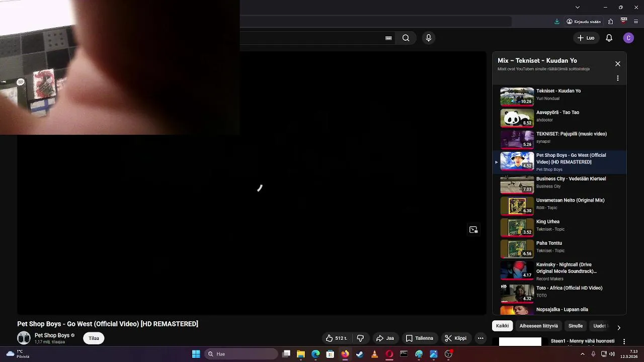Open more actions three-dot menu under video
Screen dimensions: 644x362
coord(480,338)
